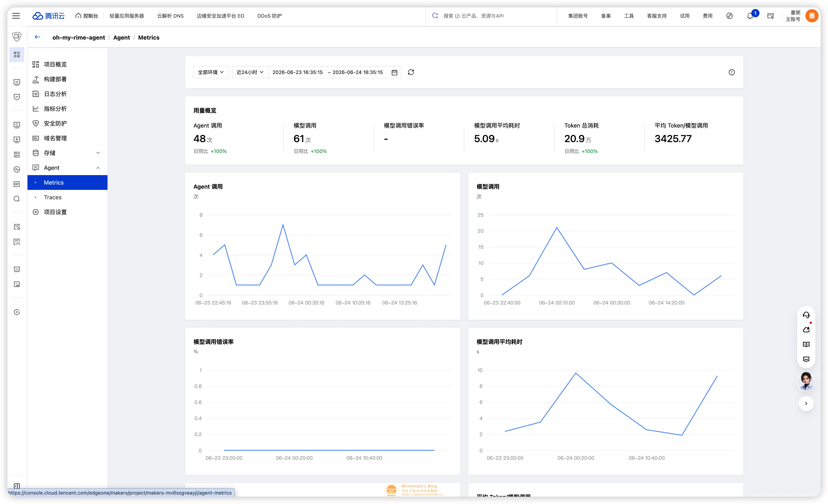Click the 模型调用 value 61
The width and height of the screenshot is (828, 504).
point(299,138)
